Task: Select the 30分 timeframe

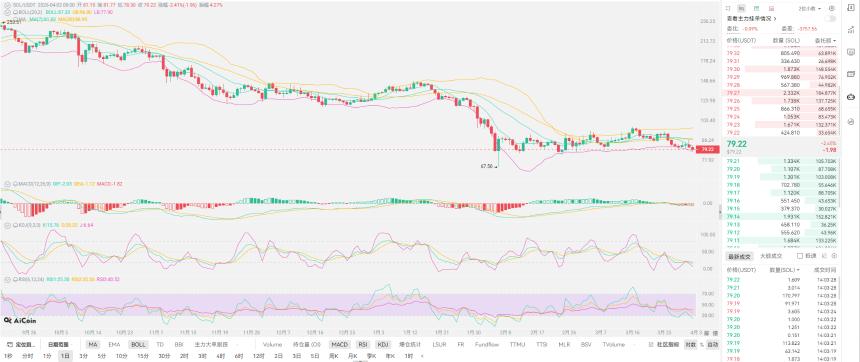Action: [x=164, y=356]
